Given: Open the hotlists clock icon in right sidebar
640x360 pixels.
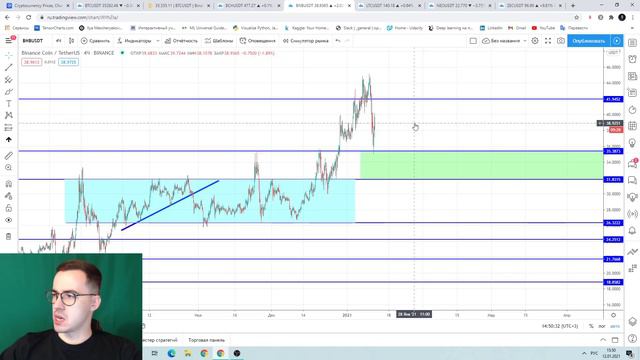Looking at the screenshot, I should tap(632, 110).
